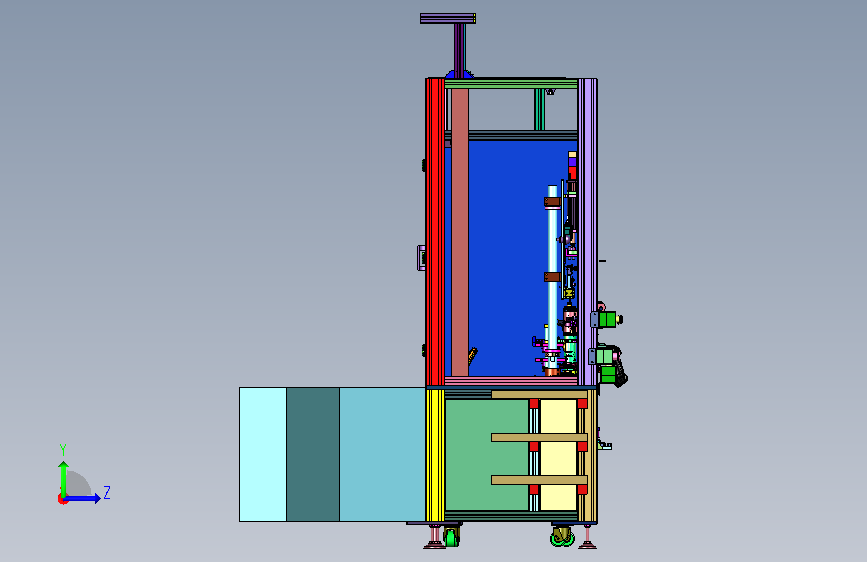
Task: Select the yellow lower frame column
Action: click(x=435, y=455)
